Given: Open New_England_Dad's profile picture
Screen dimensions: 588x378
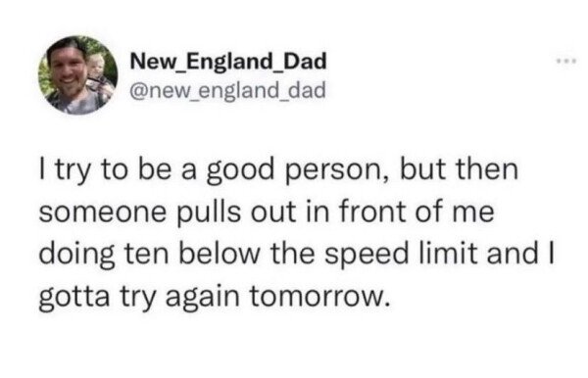Looking at the screenshot, I should (x=78, y=75).
